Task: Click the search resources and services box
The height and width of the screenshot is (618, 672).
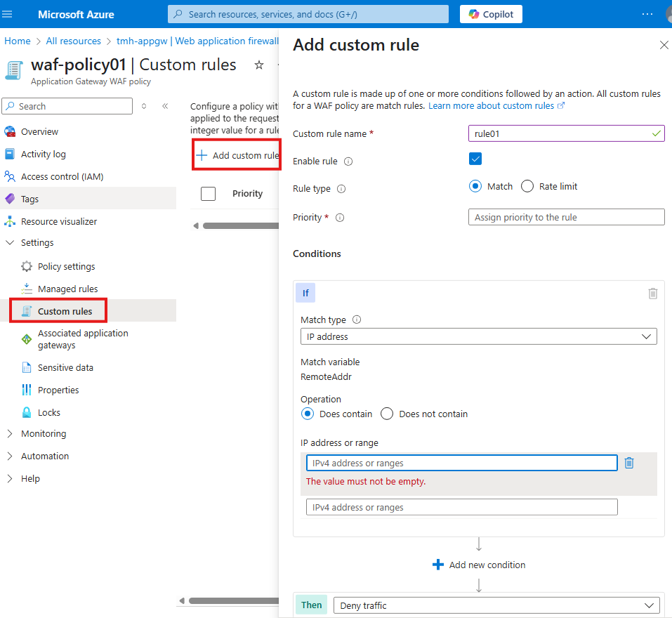Action: coord(308,14)
